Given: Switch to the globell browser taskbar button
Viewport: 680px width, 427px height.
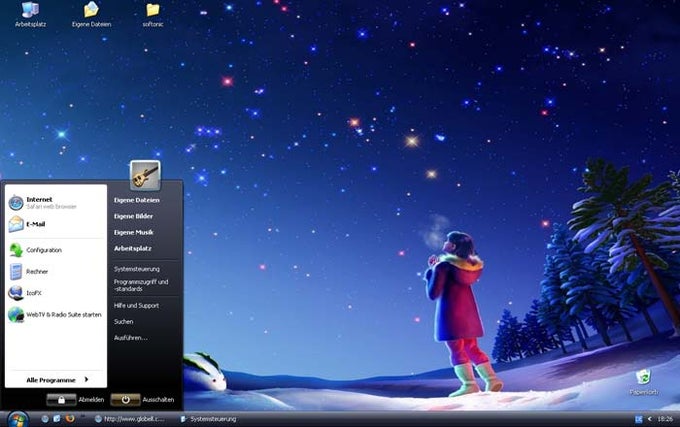Looking at the screenshot, I should 130,419.
